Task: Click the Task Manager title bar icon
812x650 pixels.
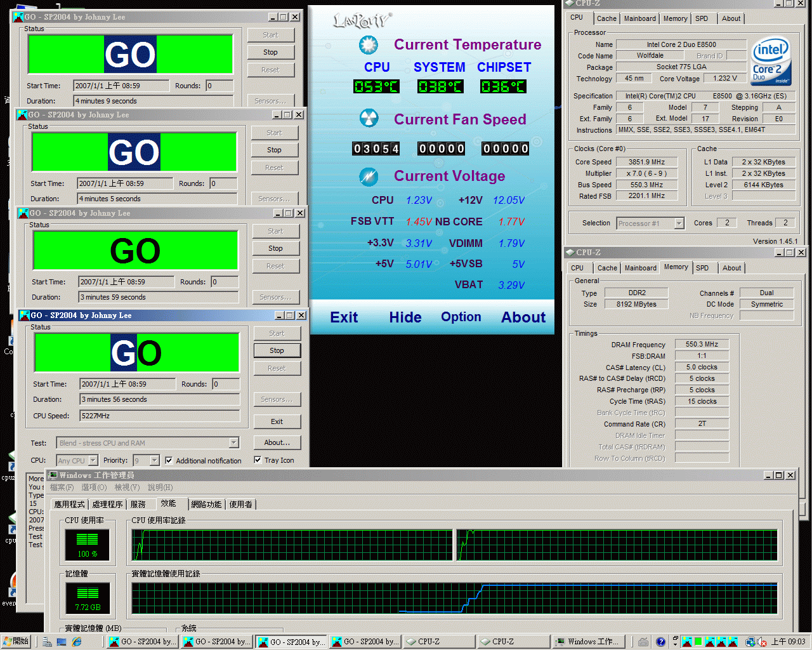Action: tap(53, 475)
